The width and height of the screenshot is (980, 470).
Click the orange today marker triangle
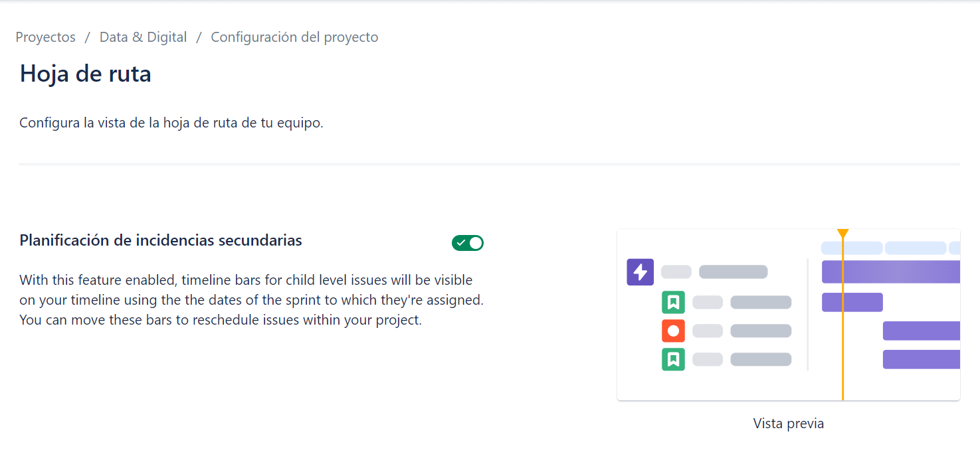[x=842, y=234]
